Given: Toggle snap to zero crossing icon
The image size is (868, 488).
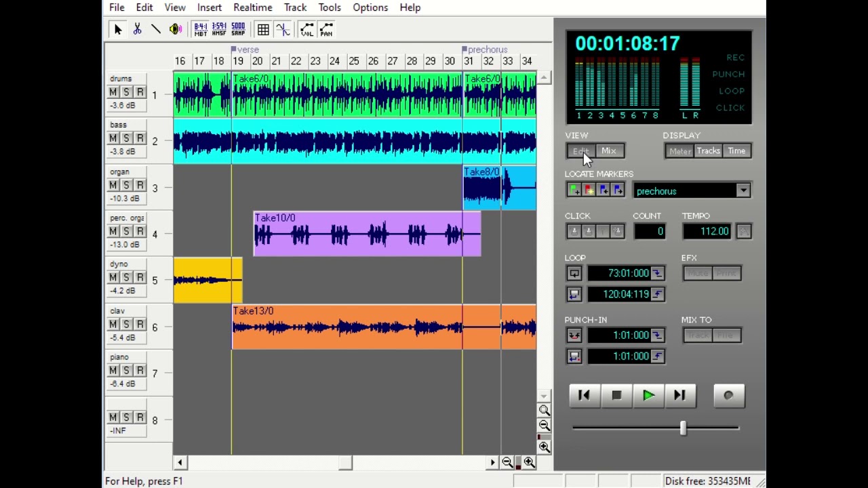Looking at the screenshot, I should 283,29.
